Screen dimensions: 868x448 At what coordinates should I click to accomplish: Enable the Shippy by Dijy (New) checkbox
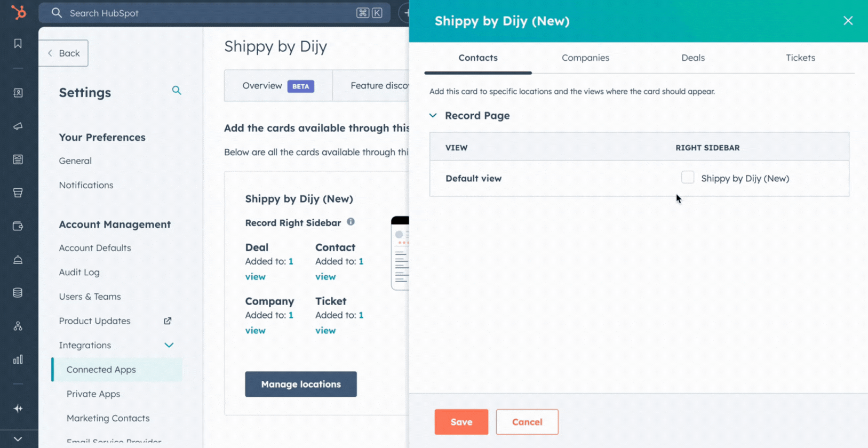[x=688, y=178]
